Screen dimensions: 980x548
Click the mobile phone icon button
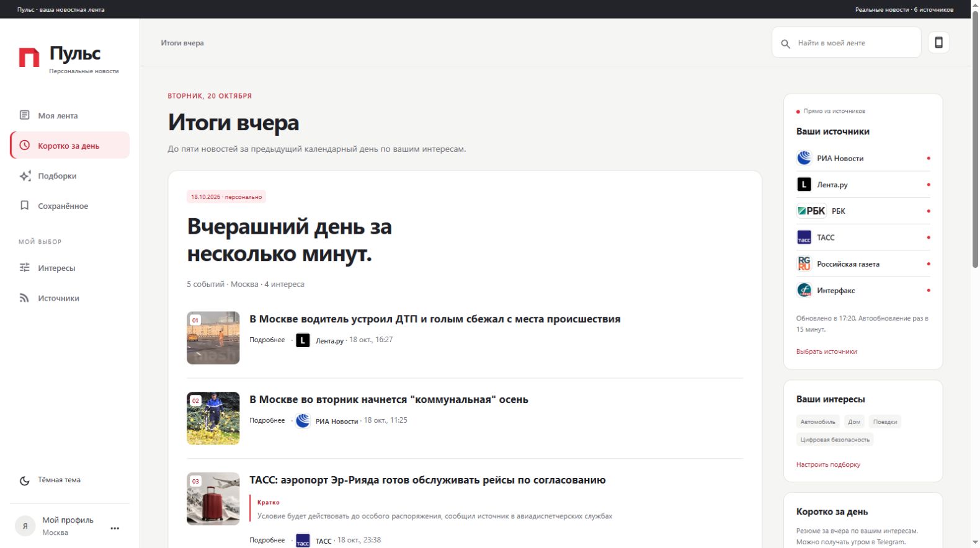coord(939,42)
